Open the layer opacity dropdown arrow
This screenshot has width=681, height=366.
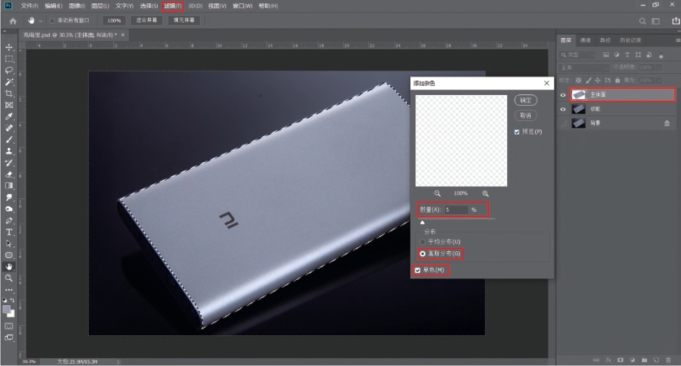(659, 68)
